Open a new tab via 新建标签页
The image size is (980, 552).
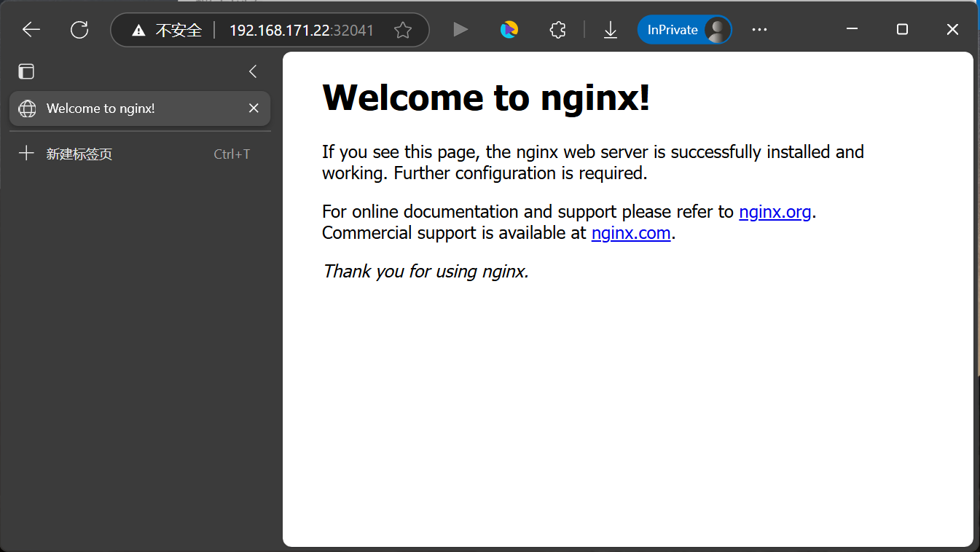point(79,154)
